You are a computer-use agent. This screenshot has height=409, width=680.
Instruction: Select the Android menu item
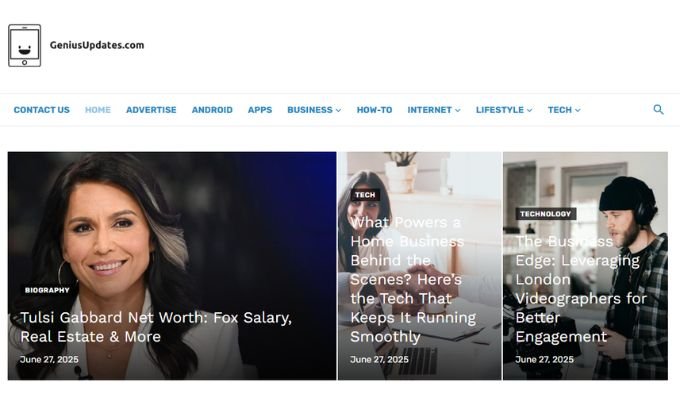pos(212,110)
